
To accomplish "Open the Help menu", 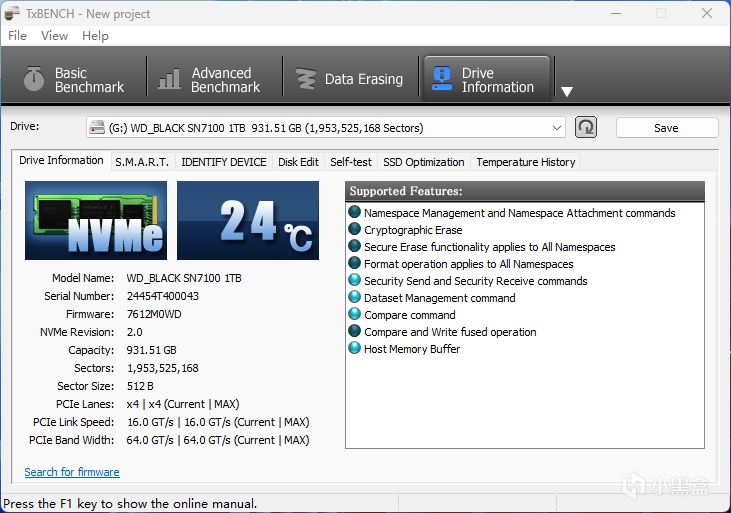I will coord(95,36).
